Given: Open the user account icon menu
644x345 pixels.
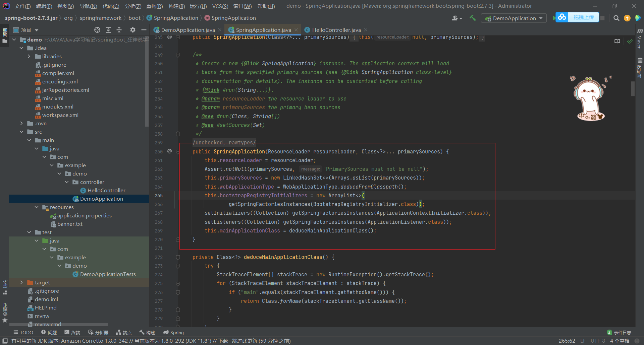Looking at the screenshot, I should tap(457, 18).
